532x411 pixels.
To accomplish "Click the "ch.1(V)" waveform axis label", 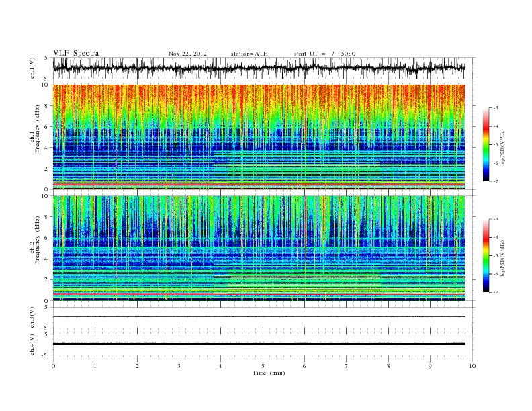I will [32, 68].
